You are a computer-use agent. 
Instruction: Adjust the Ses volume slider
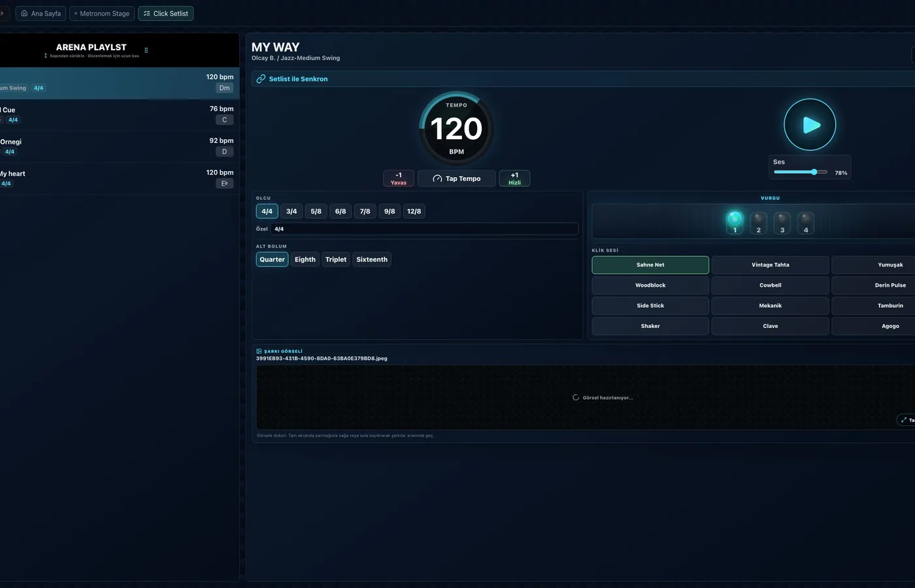tap(801, 172)
